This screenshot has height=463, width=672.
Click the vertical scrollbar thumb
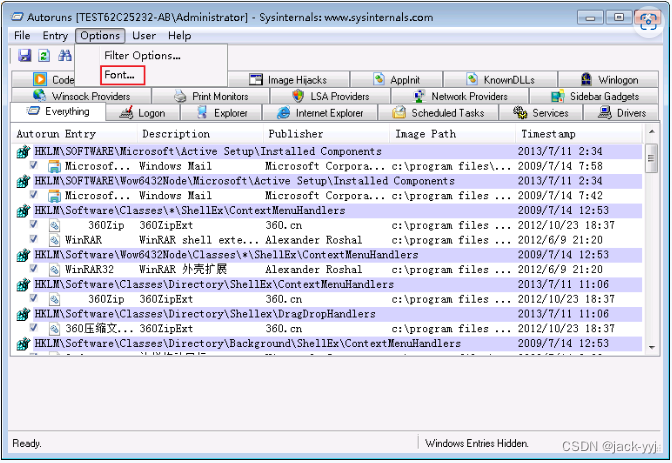pos(651,158)
